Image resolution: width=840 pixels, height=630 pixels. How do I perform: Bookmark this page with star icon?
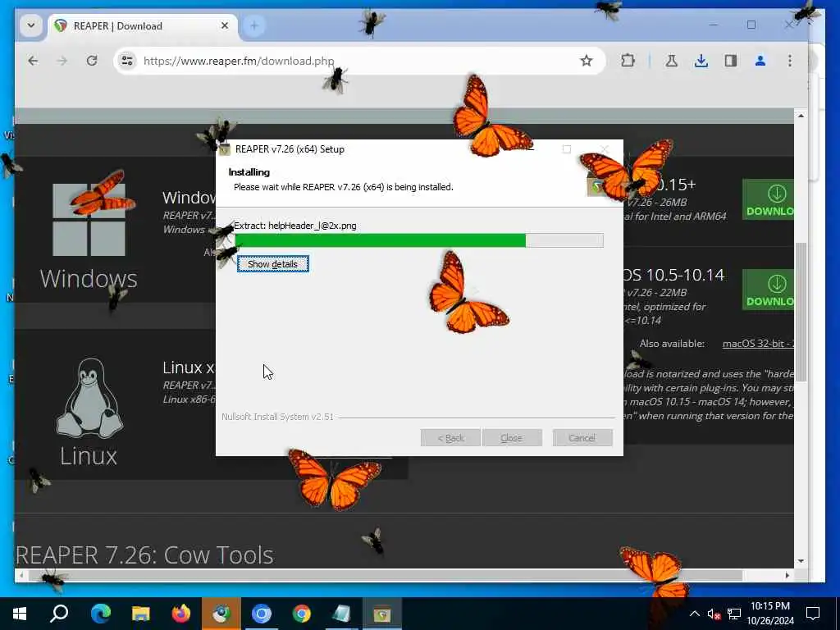587,61
